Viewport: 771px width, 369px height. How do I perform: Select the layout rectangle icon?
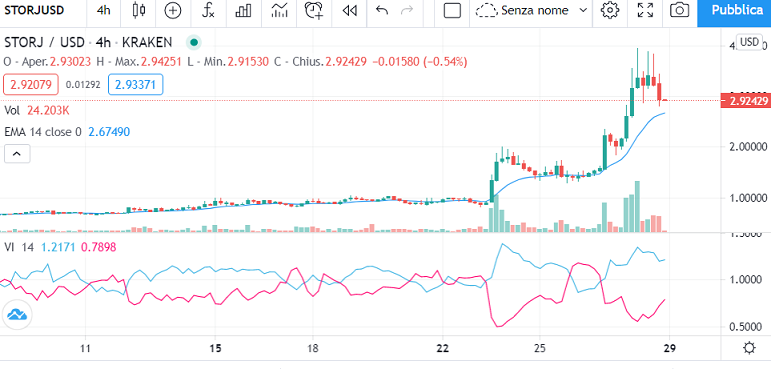click(452, 10)
